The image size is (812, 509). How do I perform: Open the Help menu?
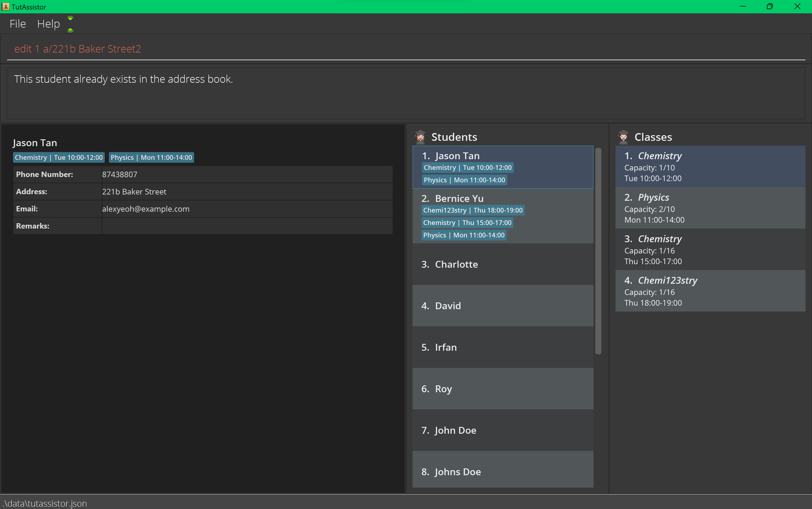pos(48,24)
